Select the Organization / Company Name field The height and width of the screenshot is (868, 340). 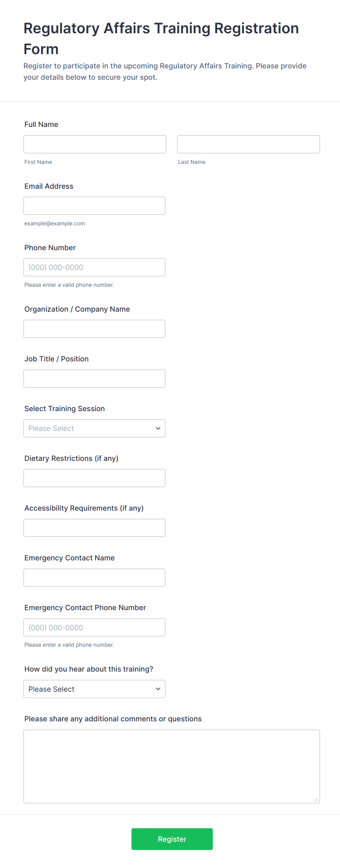coord(94,329)
